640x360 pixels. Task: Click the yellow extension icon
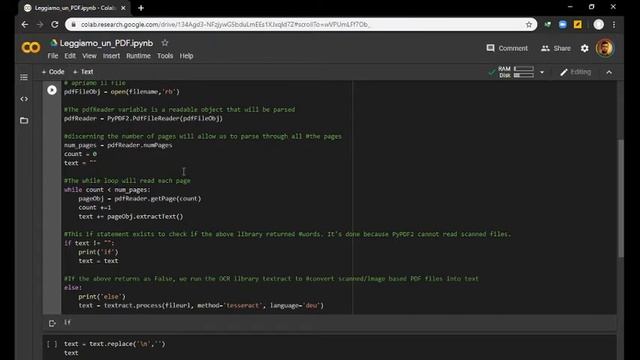tap(578, 24)
